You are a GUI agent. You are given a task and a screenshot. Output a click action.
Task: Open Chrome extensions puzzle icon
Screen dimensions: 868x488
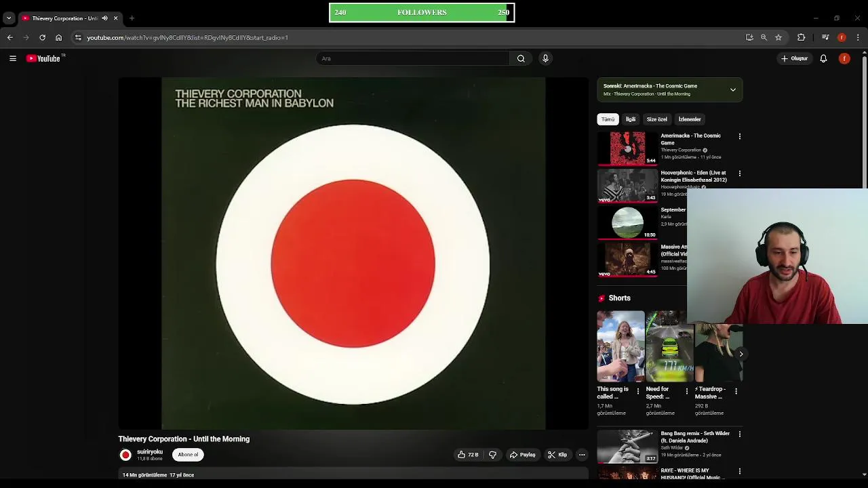(802, 37)
